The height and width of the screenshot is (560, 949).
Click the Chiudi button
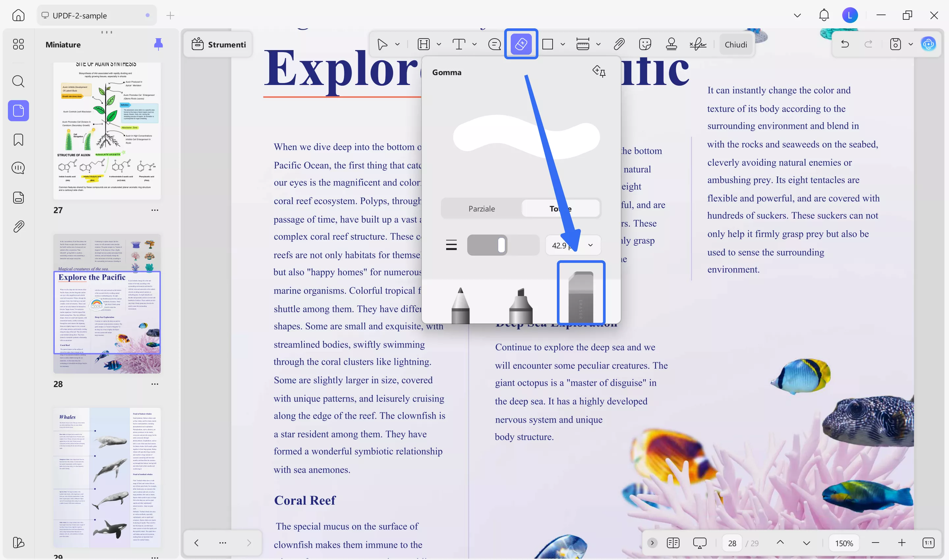[736, 44]
